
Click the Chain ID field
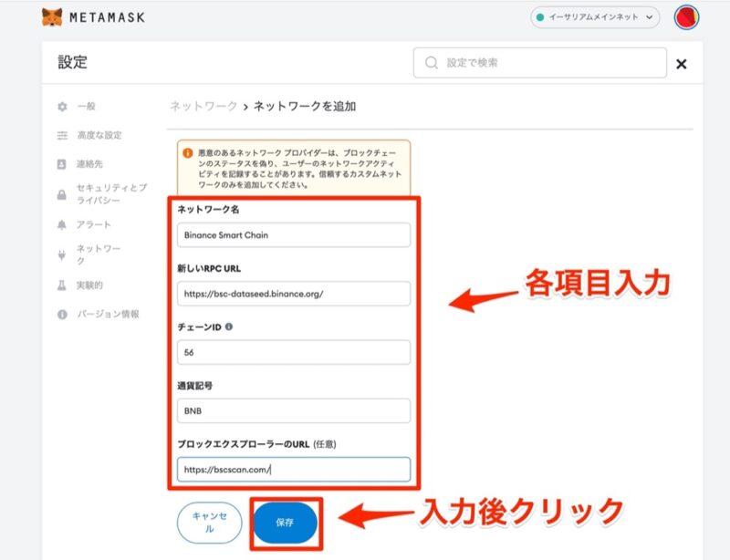[x=294, y=352]
